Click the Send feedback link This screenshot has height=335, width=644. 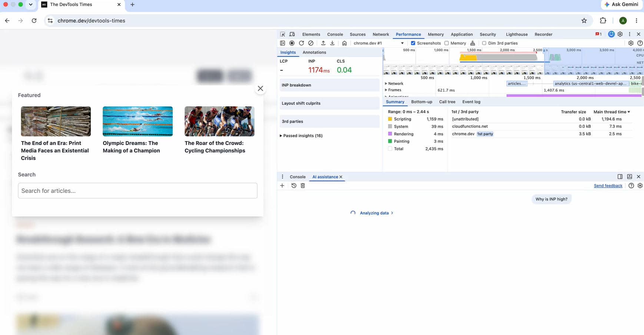point(608,185)
